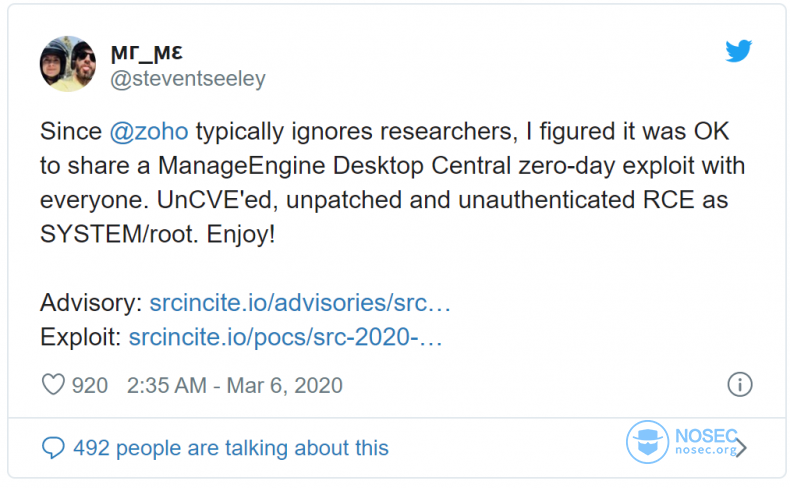Image resolution: width=790 pixels, height=488 pixels.
Task: Click 492 people are talking about this
Action: [231, 448]
